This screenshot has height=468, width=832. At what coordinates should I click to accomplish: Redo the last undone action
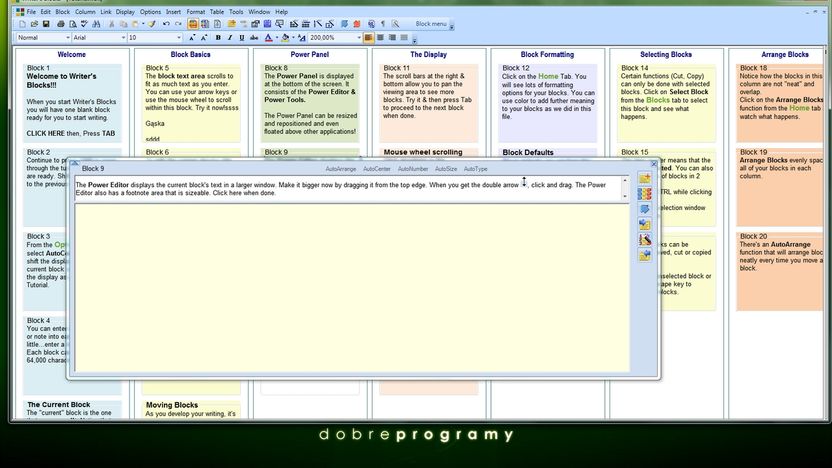pos(178,24)
